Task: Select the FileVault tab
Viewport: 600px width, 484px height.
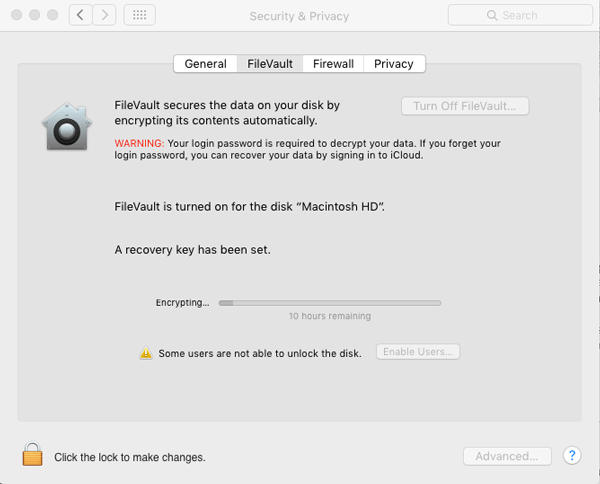Action: [x=270, y=64]
